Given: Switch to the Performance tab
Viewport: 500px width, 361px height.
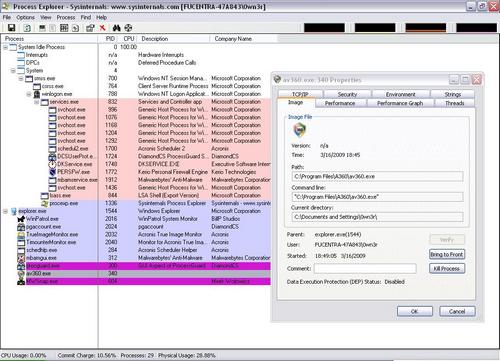Looking at the screenshot, I should 340,103.
